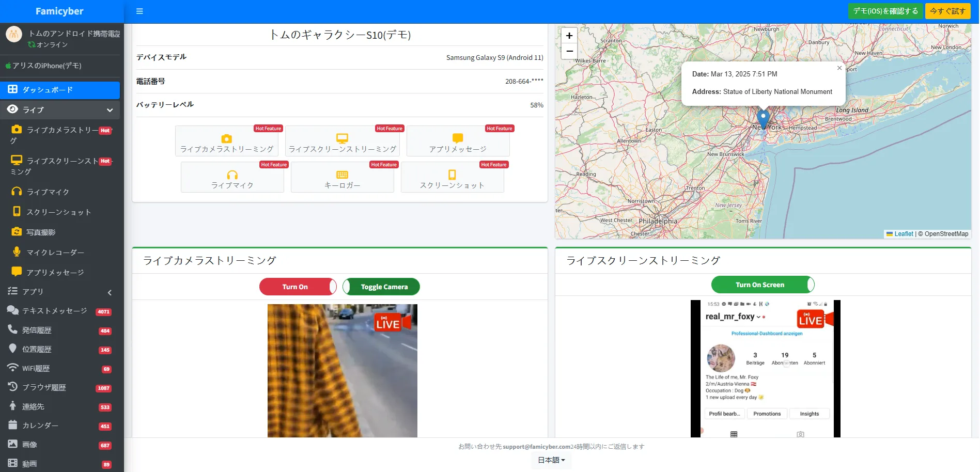Open ライブスクリーンストリーミング hot feature card
980x472 pixels.
point(343,141)
